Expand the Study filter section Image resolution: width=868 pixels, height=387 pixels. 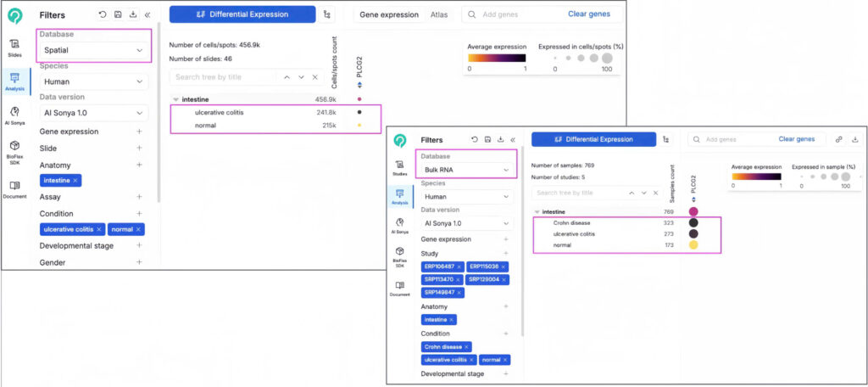pos(505,253)
